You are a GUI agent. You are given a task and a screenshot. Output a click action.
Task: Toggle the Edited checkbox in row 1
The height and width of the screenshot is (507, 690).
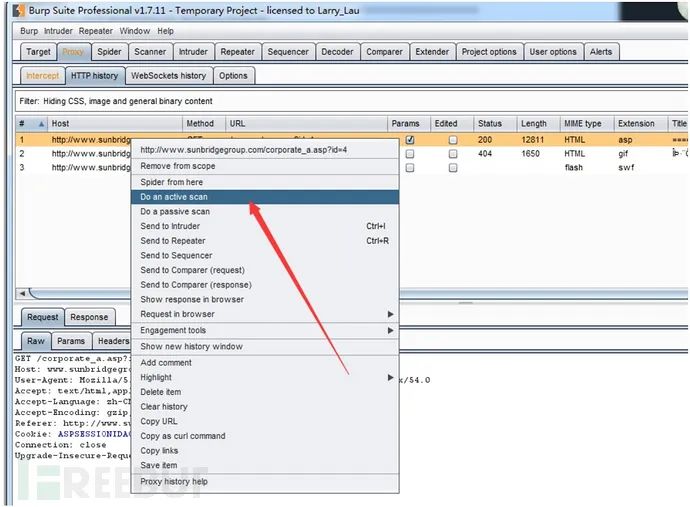pyautogui.click(x=453, y=140)
